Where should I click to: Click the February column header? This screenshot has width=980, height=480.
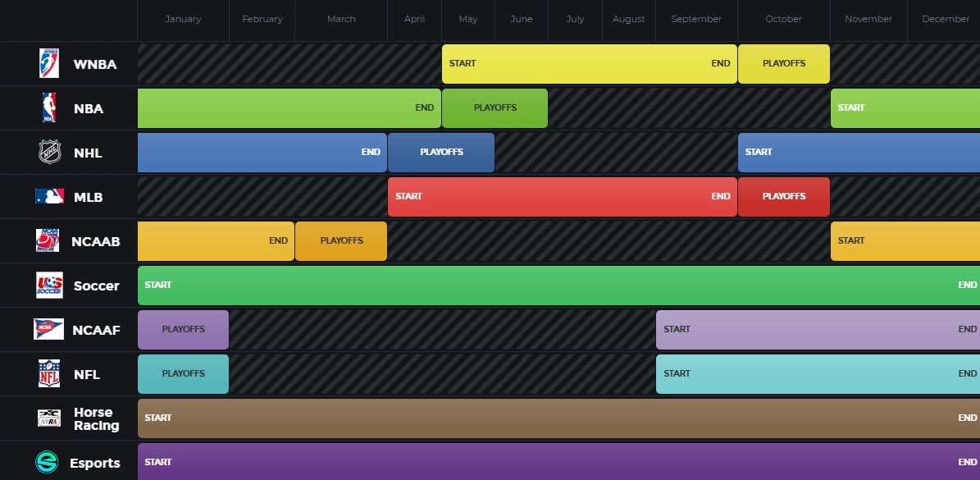coord(262,20)
